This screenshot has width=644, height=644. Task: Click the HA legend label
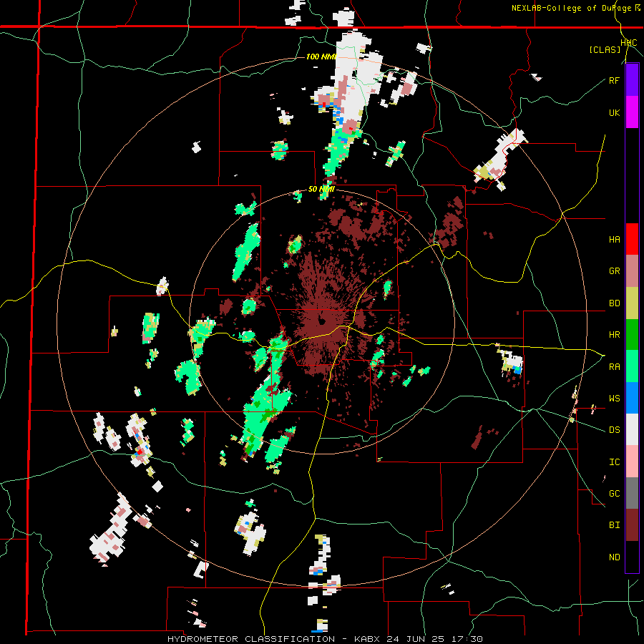(x=614, y=240)
